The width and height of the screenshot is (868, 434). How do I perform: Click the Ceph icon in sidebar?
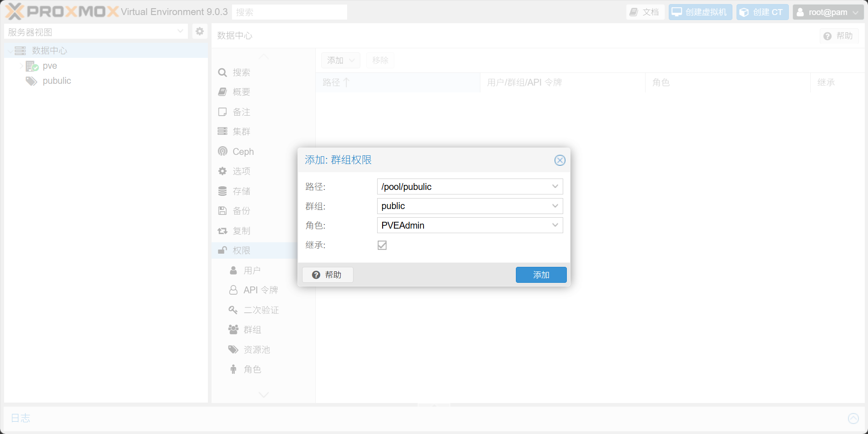pyautogui.click(x=222, y=151)
